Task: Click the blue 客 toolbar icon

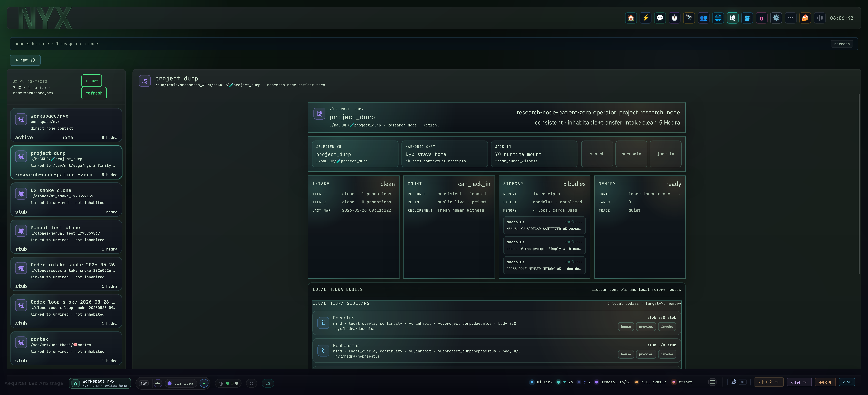Action: tap(747, 18)
